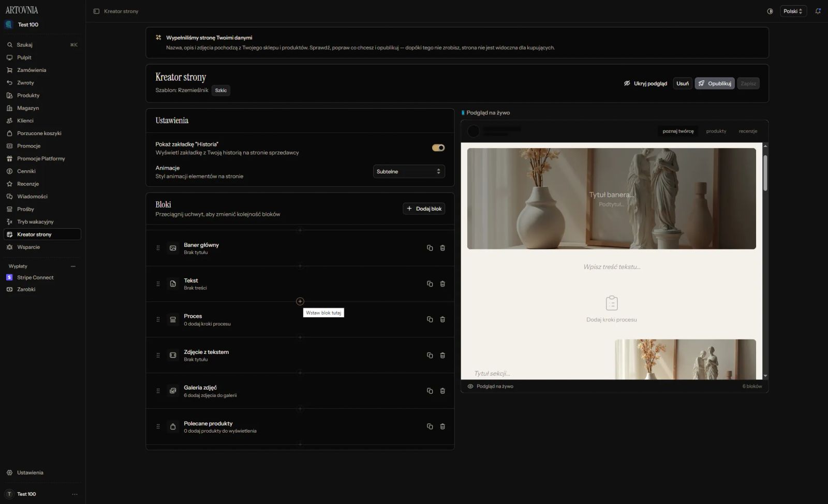Open Stripe Connect in the sidebar
This screenshot has width=828, height=504.
[x=42, y=278]
